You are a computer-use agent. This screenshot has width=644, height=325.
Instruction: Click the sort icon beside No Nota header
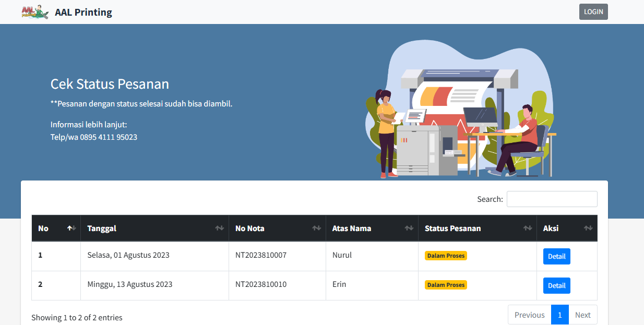[x=317, y=228]
